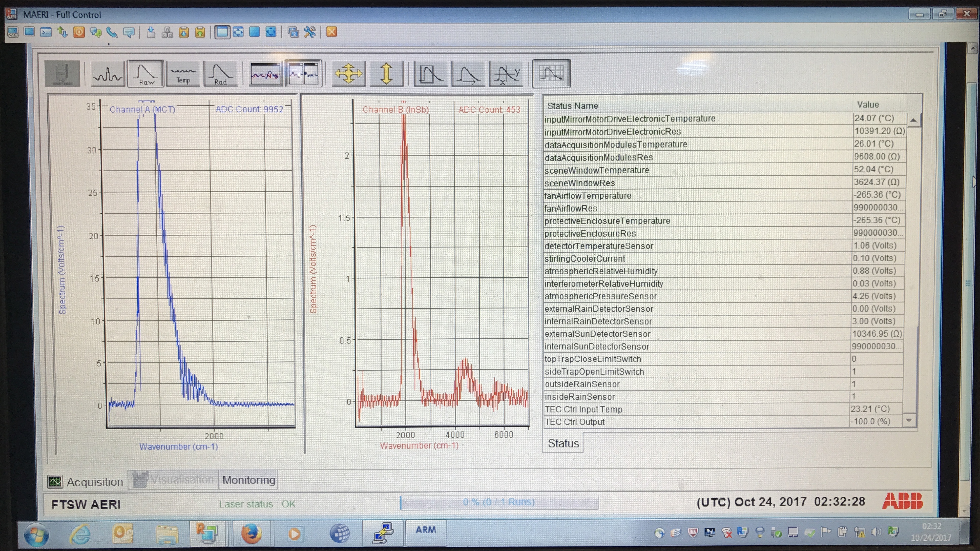Click the runs progress bar
The width and height of the screenshot is (980, 551).
click(x=499, y=502)
